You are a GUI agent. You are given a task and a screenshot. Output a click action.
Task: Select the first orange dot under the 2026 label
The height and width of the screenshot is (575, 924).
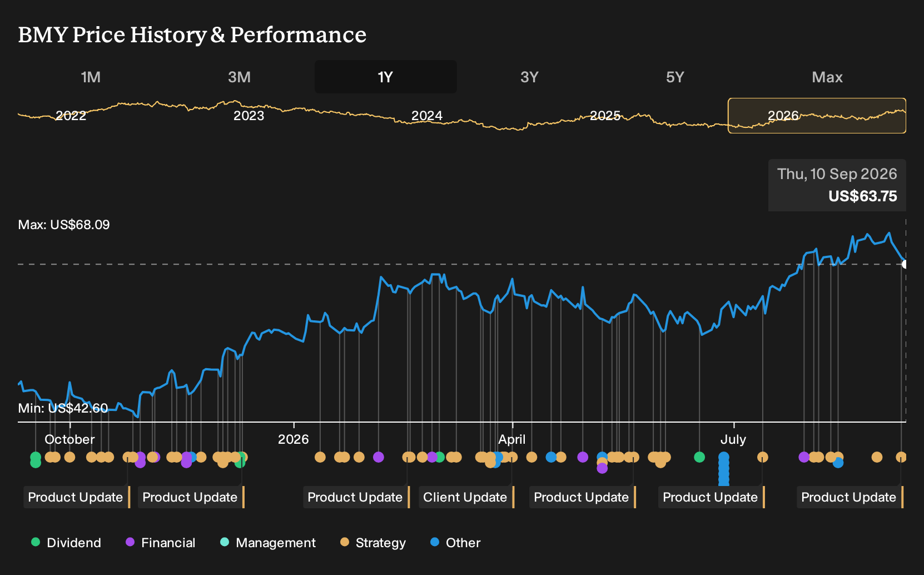point(320,457)
